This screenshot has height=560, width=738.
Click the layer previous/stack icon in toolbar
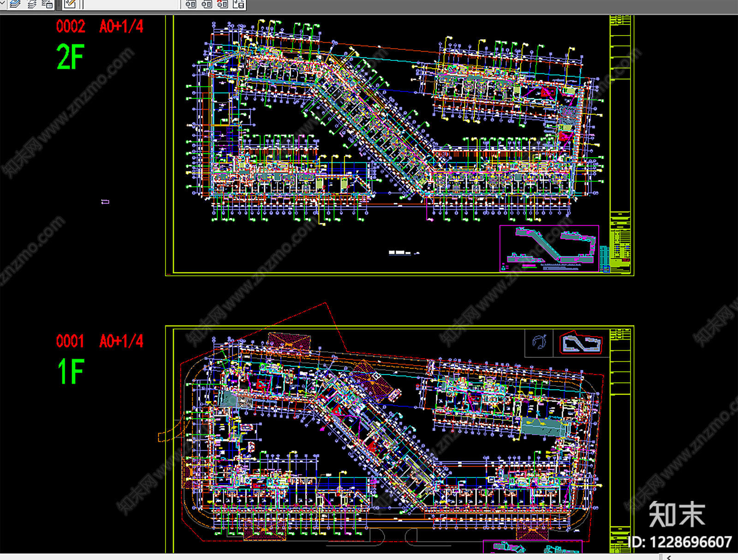coord(16,4)
